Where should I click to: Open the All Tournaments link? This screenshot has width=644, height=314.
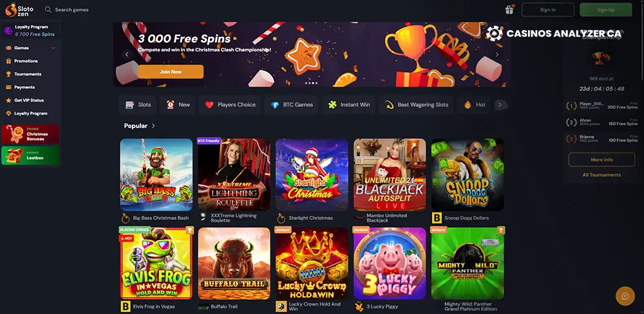click(601, 175)
